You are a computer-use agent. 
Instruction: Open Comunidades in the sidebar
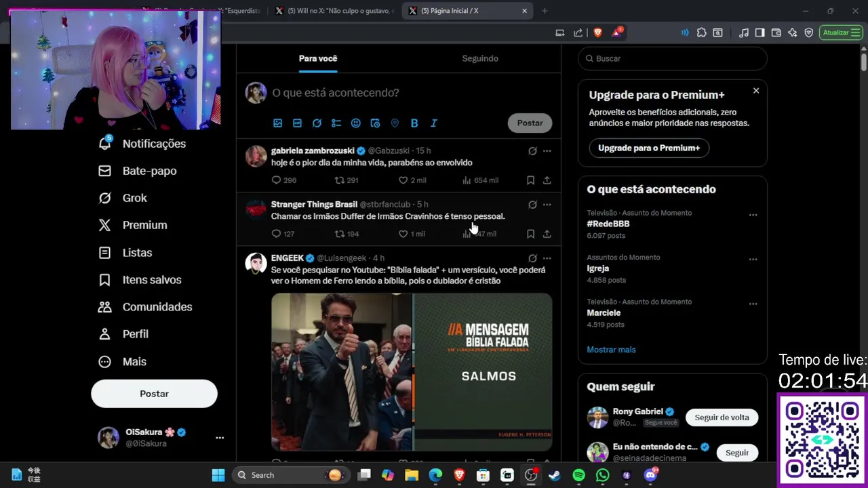click(x=145, y=307)
